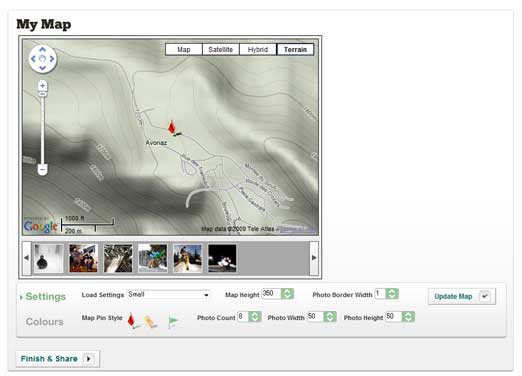The image size is (522, 376).
Task: Adjust Photo Count with green stepper
Action: pyautogui.click(x=255, y=317)
